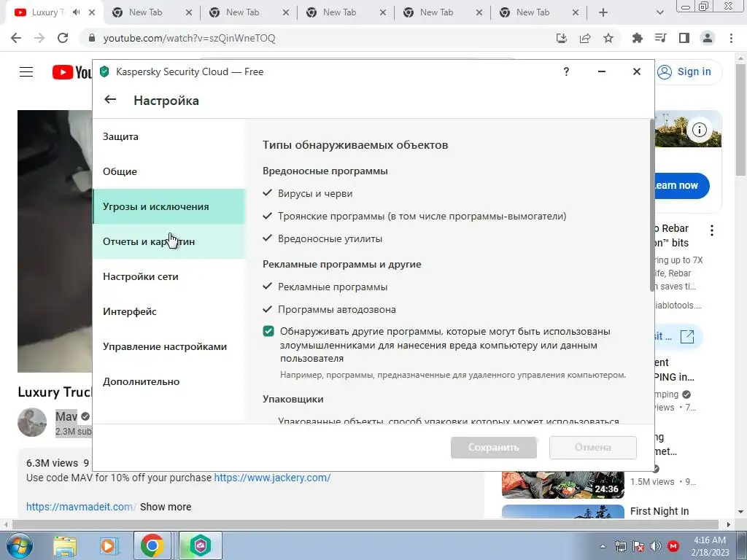
Task: Open the Интерфейс section
Action: pyautogui.click(x=169, y=311)
